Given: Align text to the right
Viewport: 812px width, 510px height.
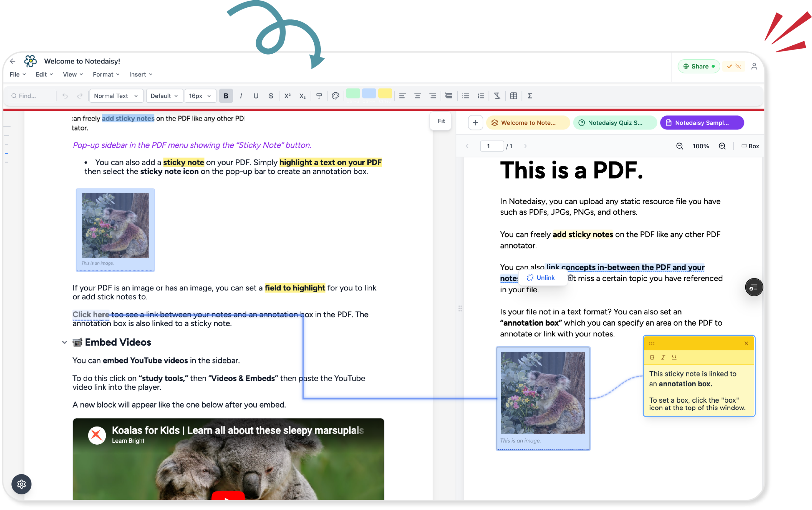Looking at the screenshot, I should coord(432,96).
